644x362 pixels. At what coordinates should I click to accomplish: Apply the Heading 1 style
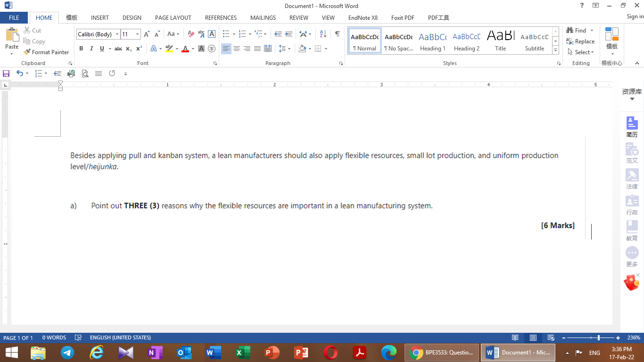pyautogui.click(x=432, y=41)
